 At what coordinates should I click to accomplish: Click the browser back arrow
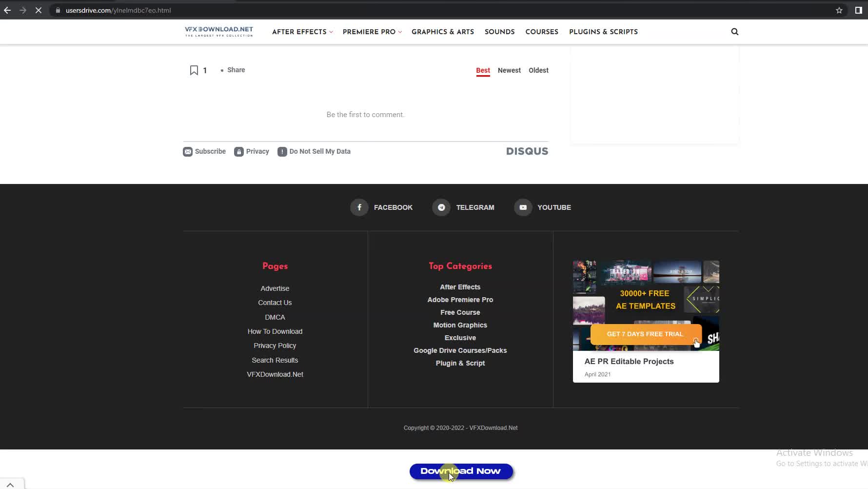click(x=7, y=10)
